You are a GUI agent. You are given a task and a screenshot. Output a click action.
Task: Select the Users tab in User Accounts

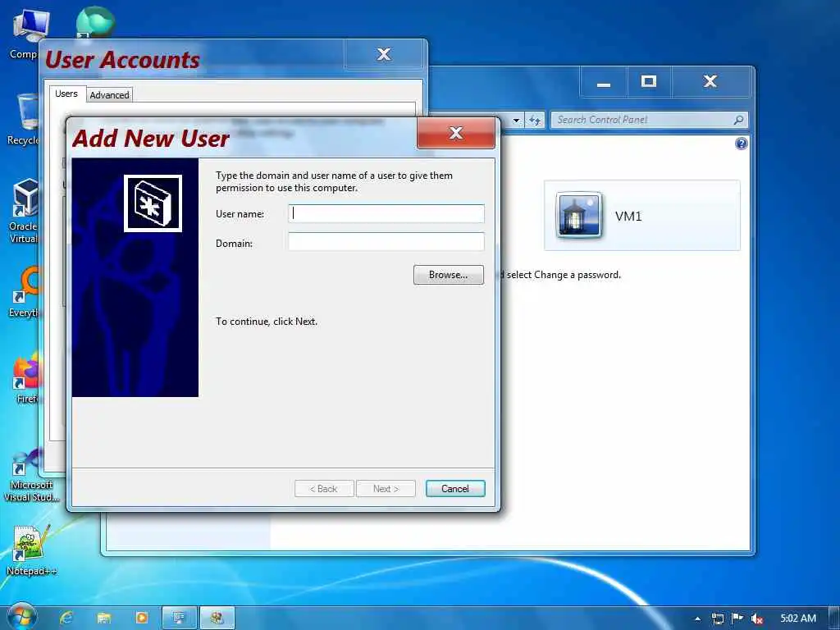(x=66, y=94)
